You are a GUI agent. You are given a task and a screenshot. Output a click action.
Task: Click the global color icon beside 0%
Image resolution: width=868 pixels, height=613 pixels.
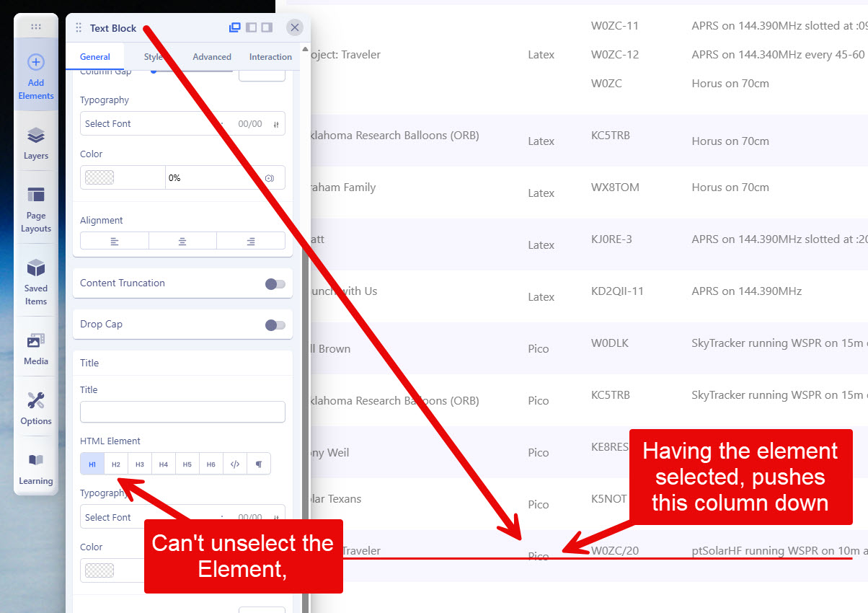[x=269, y=177]
